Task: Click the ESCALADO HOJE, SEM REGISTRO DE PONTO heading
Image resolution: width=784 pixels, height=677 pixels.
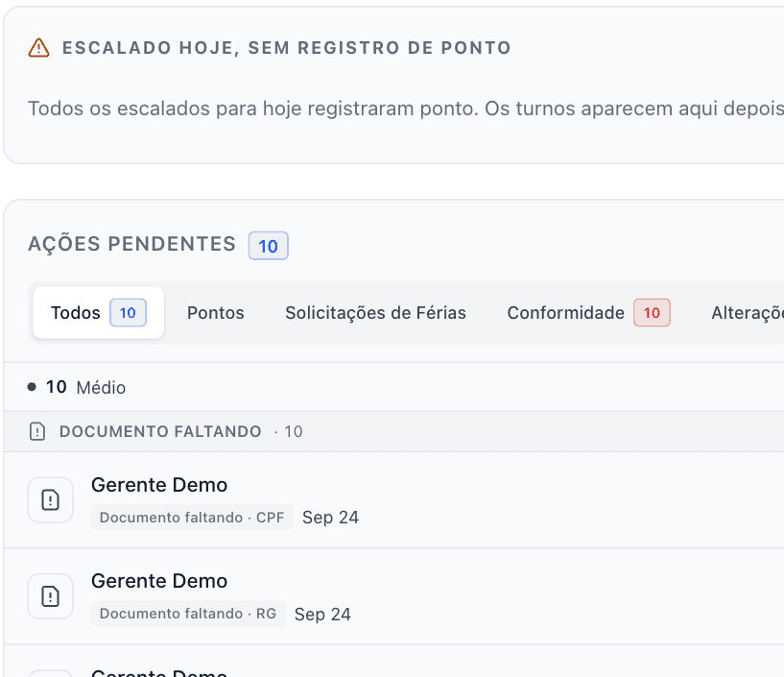Action: [x=287, y=48]
